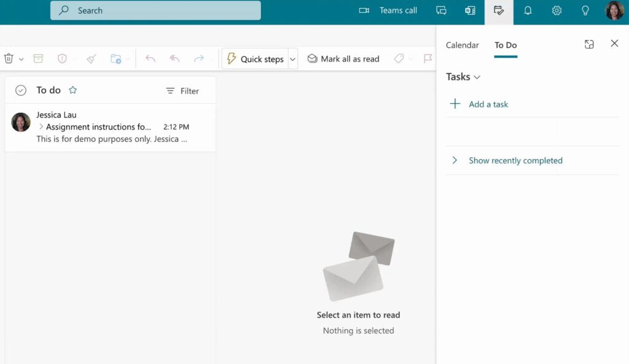The image size is (629, 364).
Task: Open the Settings gear
Action: coord(557,10)
